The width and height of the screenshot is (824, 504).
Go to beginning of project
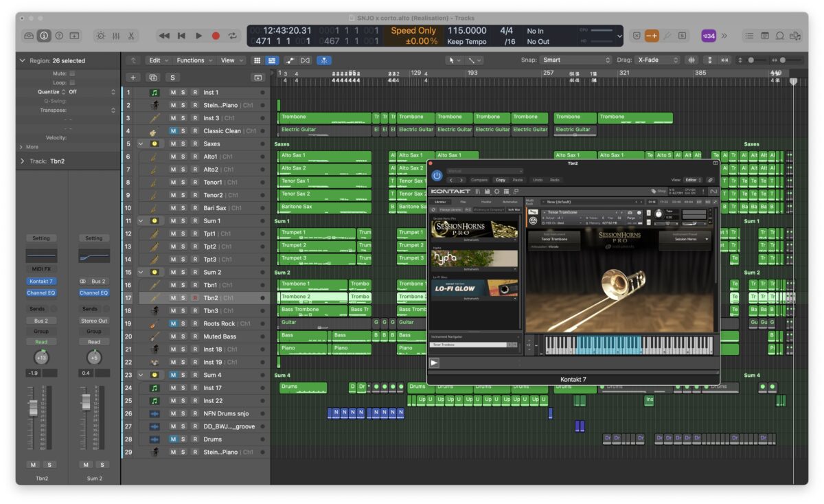point(181,36)
